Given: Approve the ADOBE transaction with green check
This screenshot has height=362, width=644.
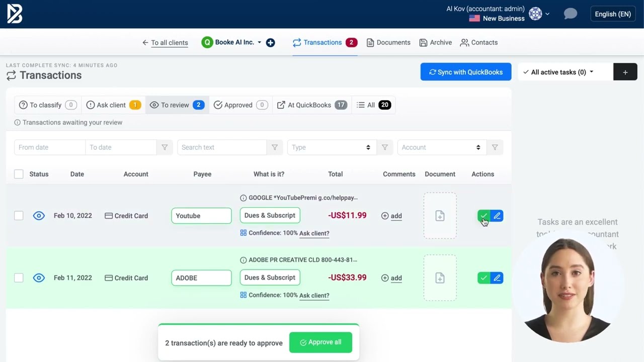Looking at the screenshot, I should 484,278.
